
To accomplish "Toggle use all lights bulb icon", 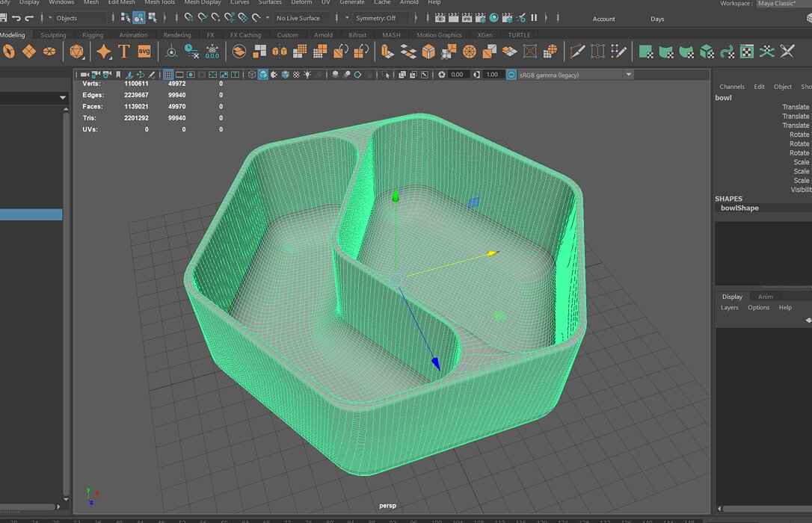I will pyautogui.click(x=307, y=75).
